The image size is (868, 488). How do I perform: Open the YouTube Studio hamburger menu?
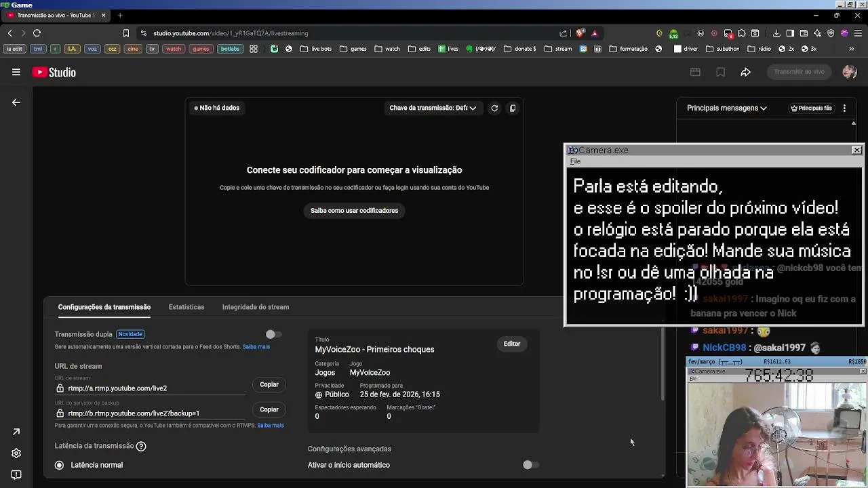tap(16, 72)
